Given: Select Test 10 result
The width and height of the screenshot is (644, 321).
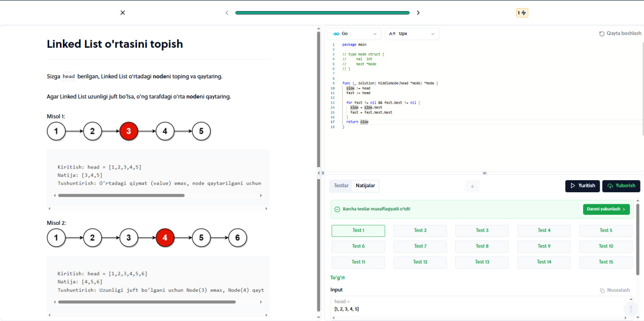Looking at the screenshot, I should [x=606, y=247].
